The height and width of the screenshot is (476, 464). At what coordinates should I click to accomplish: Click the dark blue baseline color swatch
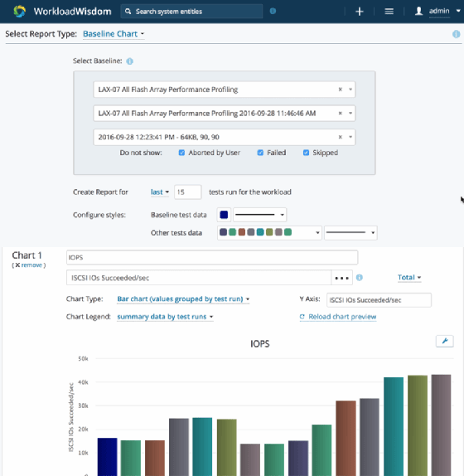[224, 215]
